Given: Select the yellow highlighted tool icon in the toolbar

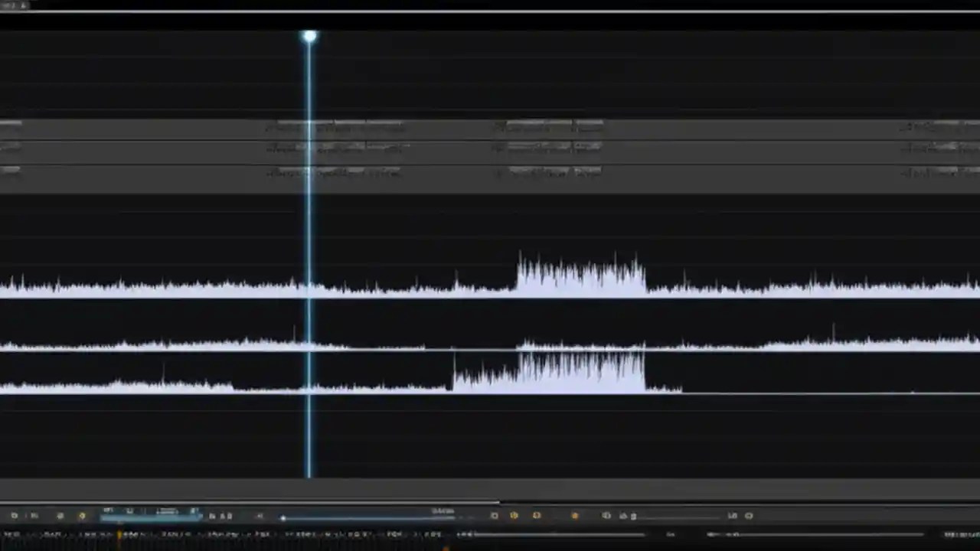Looking at the screenshot, I should pyautogui.click(x=81, y=515).
